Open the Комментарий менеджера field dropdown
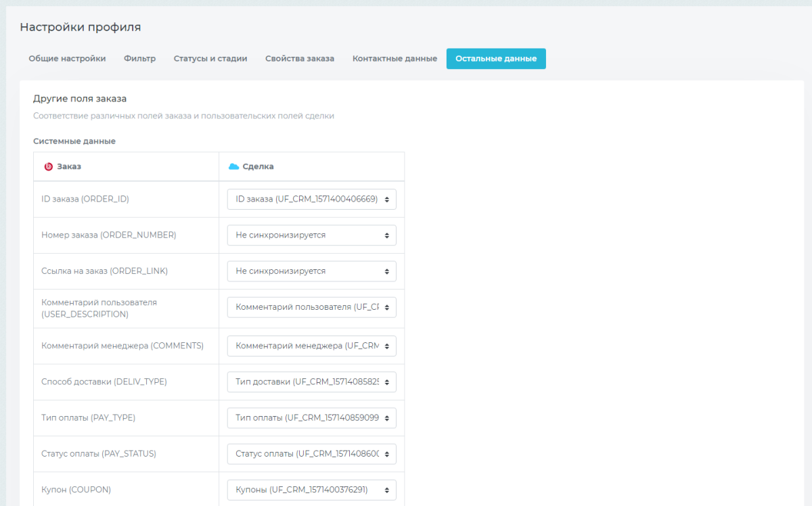Screen dimensions: 812x506 (x=311, y=346)
